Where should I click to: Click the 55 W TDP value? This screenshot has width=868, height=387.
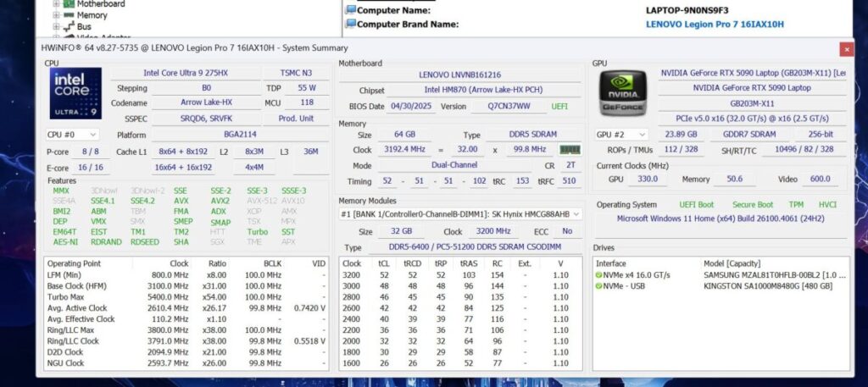click(307, 88)
